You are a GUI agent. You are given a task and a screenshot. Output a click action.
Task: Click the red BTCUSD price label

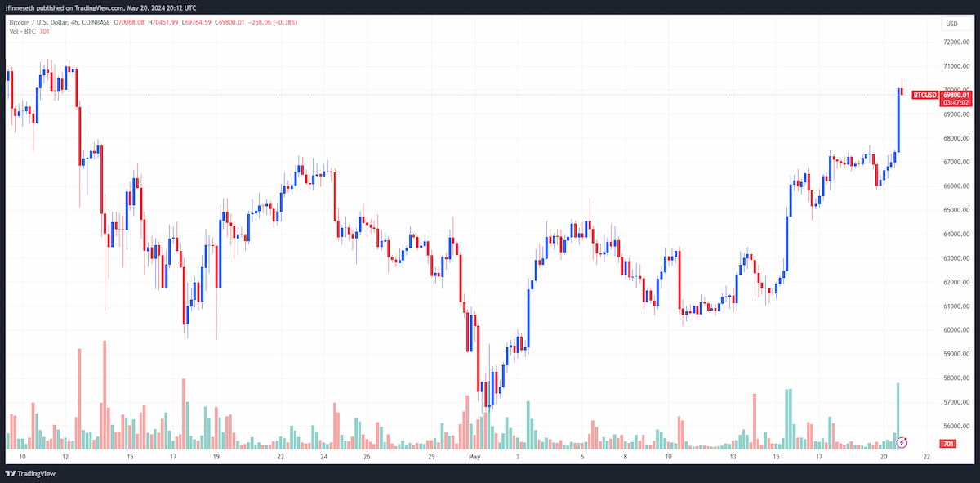924,95
